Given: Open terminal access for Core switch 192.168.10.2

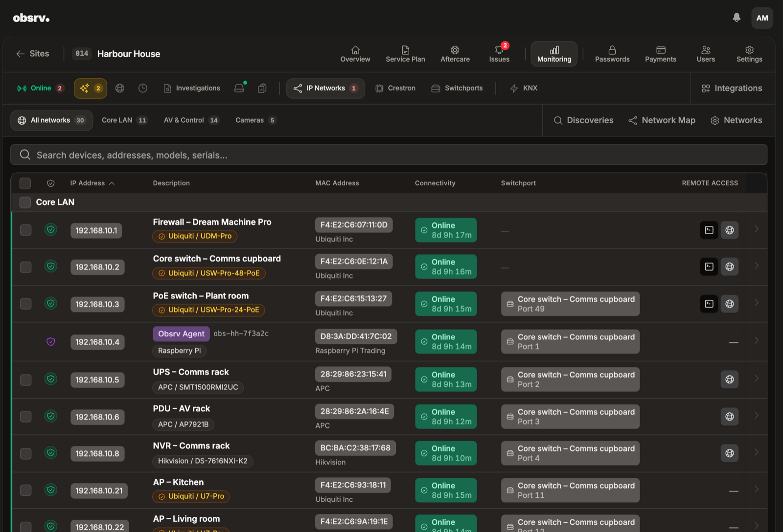Looking at the screenshot, I should (x=709, y=266).
